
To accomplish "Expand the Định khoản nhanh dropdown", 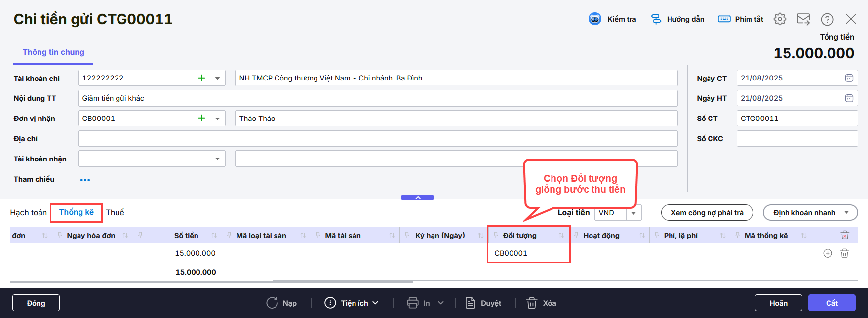I will coord(847,213).
